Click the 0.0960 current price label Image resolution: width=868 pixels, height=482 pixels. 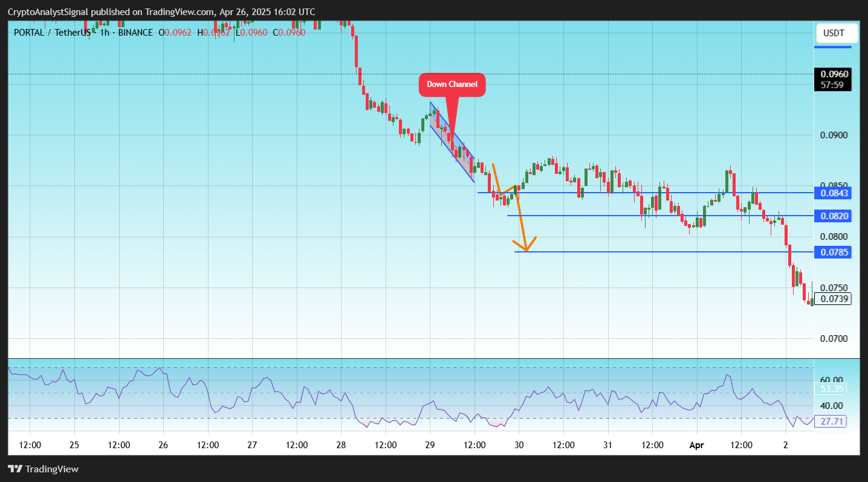tap(833, 74)
